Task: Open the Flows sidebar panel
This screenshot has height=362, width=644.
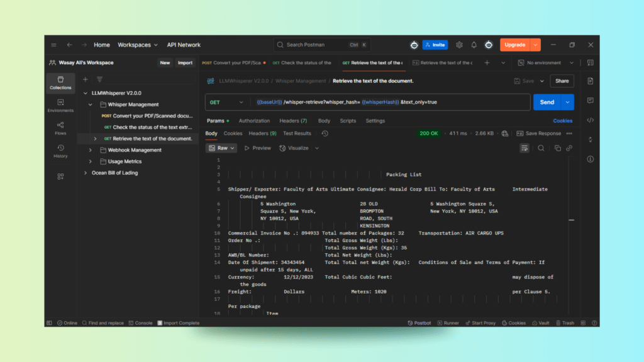Action: tap(60, 128)
